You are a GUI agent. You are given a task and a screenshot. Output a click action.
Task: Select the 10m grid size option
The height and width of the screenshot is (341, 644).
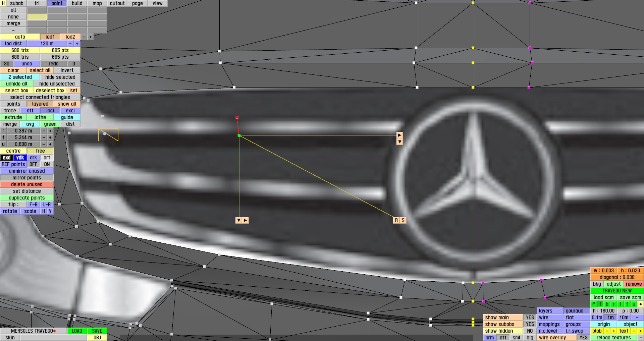coord(624,318)
